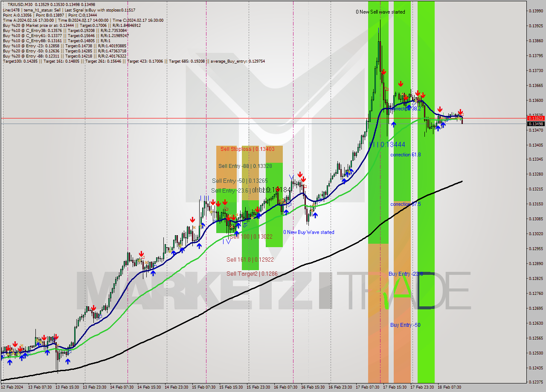The width and height of the screenshot is (546, 392).
Task: Click the '18 Feb 07:30' time axis label
Action: (x=449, y=387)
